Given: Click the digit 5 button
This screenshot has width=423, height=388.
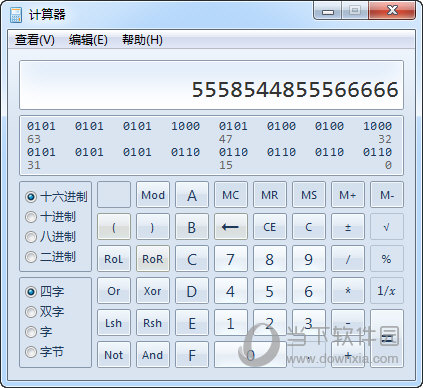Looking at the screenshot, I should pyautogui.click(x=270, y=291).
